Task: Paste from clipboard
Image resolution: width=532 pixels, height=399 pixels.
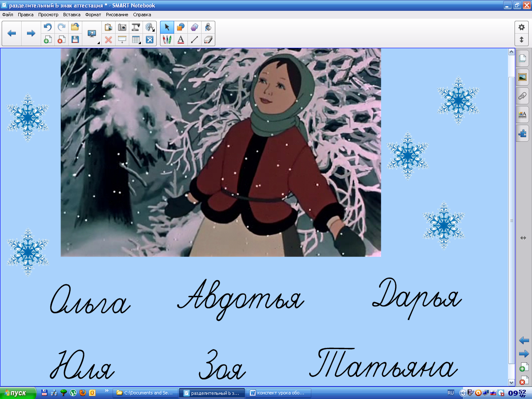Action: pos(108,27)
